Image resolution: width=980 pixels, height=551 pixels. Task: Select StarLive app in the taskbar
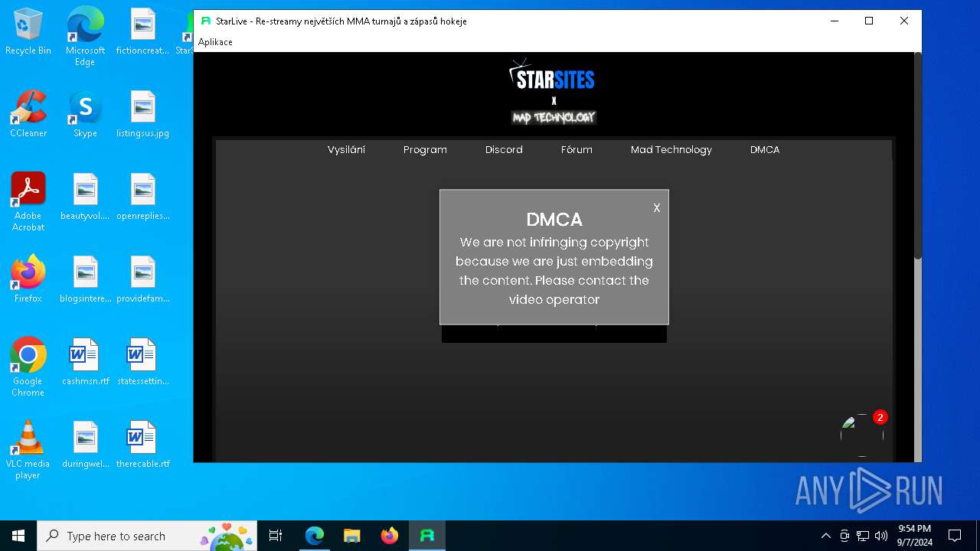427,536
